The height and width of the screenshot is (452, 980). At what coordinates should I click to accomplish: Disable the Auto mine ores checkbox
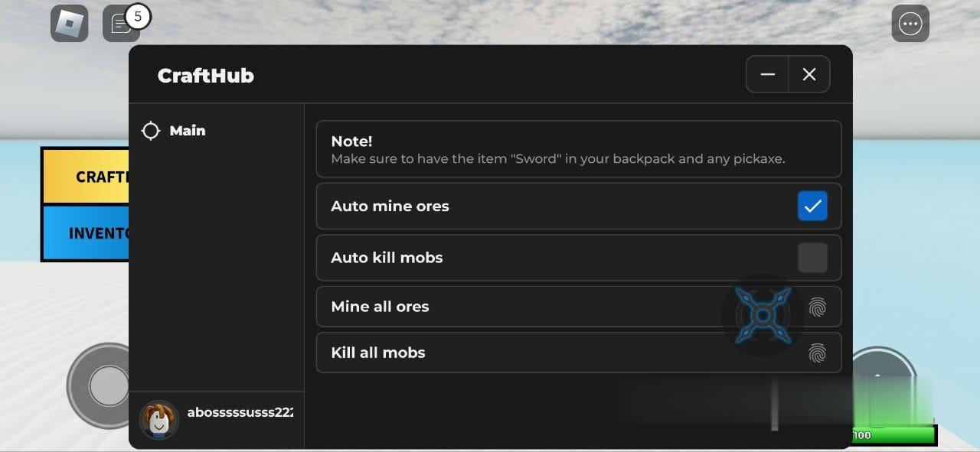[x=812, y=206]
